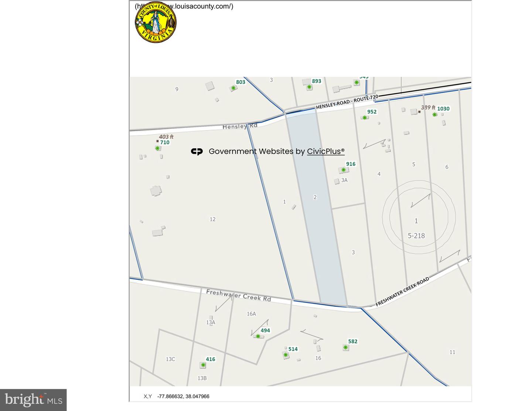Image resolution: width=532 pixels, height=411 pixels.
Task: Click the highlighted blue parcel number 2
Action: 315,197
